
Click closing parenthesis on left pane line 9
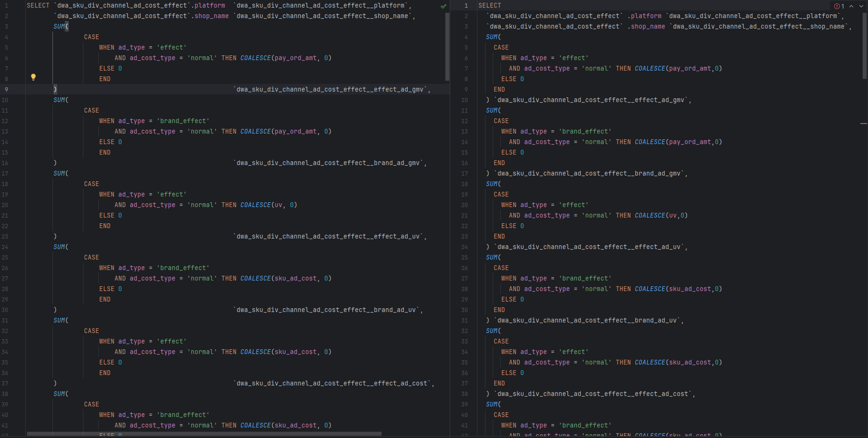(55, 89)
